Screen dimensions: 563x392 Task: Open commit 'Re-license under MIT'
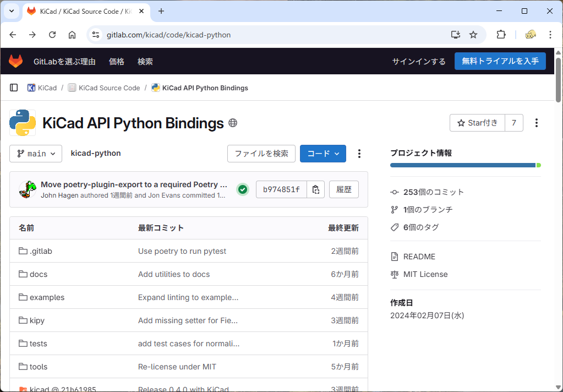(x=177, y=367)
